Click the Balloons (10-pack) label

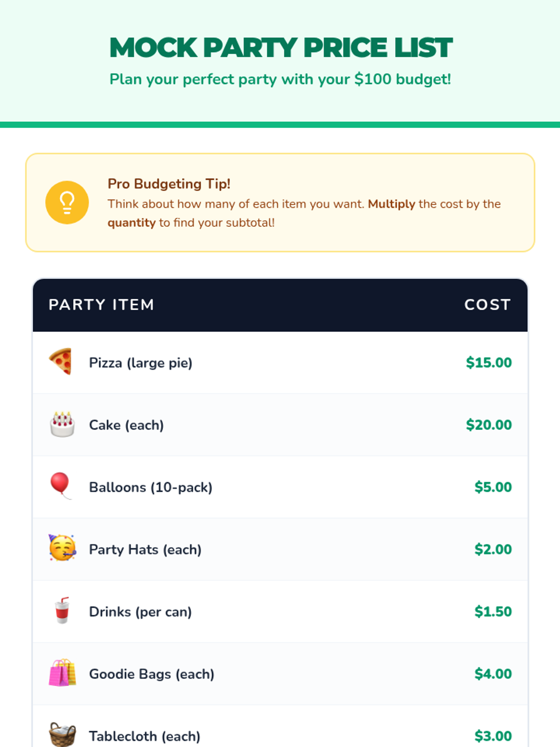point(151,487)
